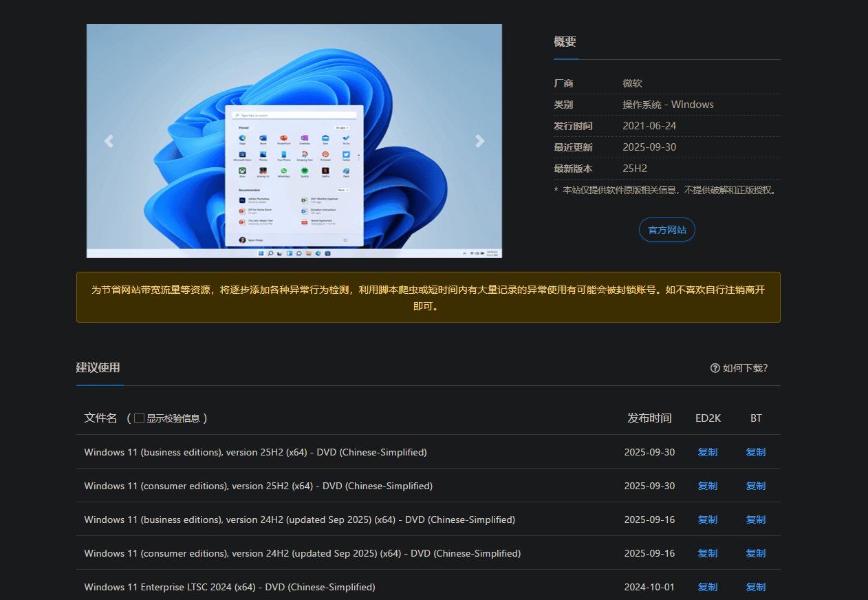Copy ED2K link for Enterprise LTSC 2024
The image size is (868, 600).
(x=708, y=587)
